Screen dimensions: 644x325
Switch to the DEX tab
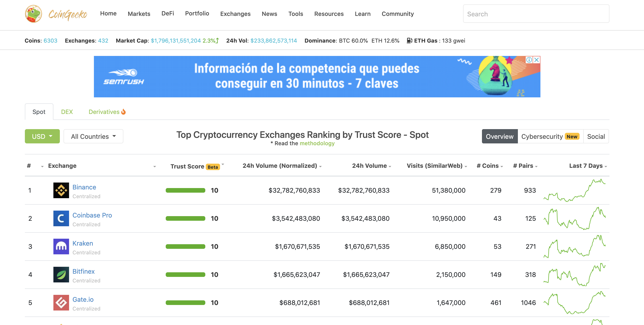tap(67, 112)
